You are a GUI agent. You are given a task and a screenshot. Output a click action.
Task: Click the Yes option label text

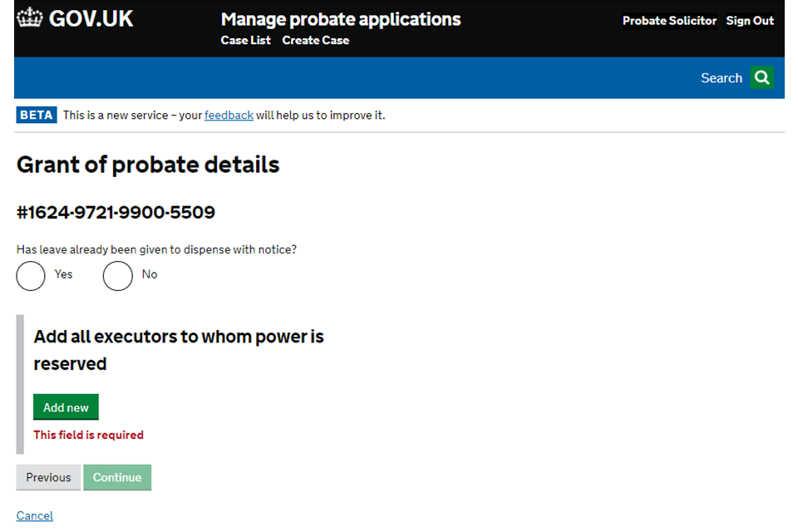[x=63, y=274]
